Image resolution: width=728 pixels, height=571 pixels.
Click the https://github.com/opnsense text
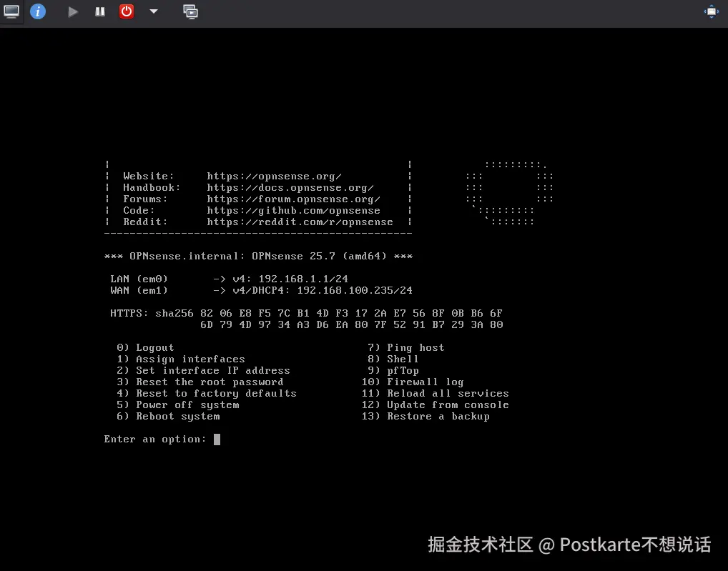tap(293, 211)
